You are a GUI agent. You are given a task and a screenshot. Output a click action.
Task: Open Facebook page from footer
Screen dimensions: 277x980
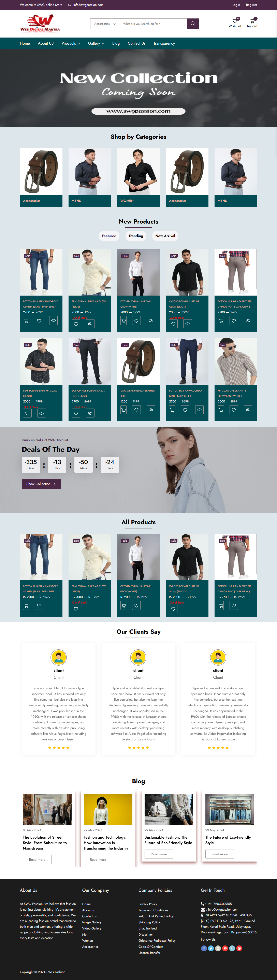204,948
